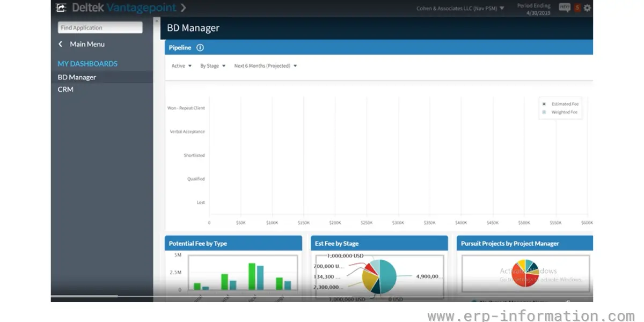
Task: Open the Active filter dropdown
Action: tap(181, 66)
